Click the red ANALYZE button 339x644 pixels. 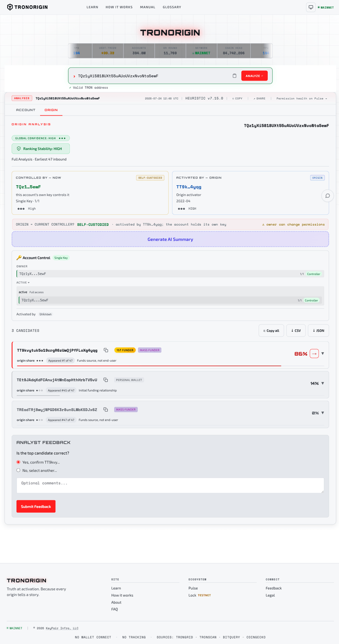(254, 76)
